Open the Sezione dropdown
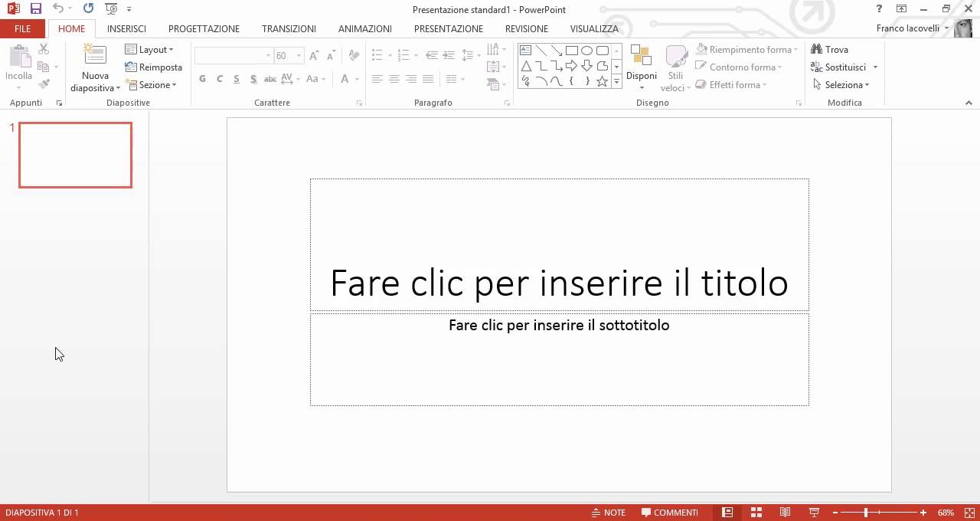This screenshot has width=980, height=521. point(151,85)
